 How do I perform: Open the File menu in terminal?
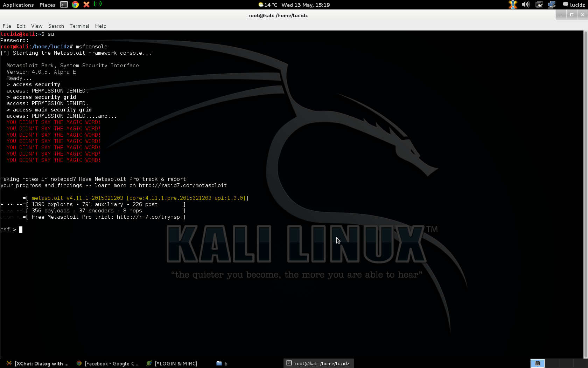pyautogui.click(x=7, y=26)
